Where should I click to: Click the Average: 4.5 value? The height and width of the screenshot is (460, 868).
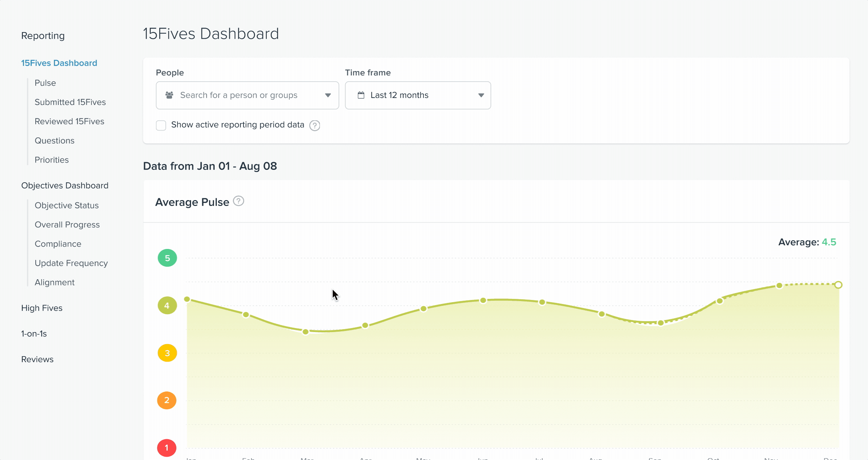click(x=807, y=242)
